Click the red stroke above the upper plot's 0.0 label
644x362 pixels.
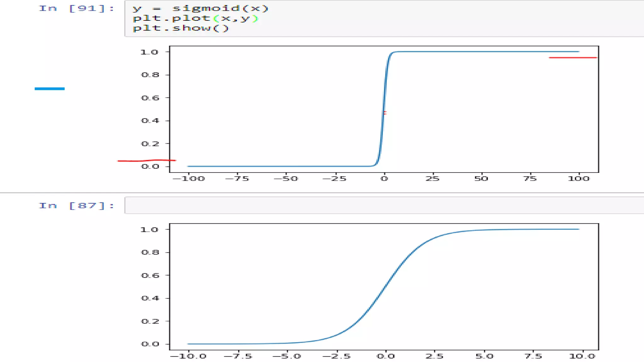[x=147, y=161]
